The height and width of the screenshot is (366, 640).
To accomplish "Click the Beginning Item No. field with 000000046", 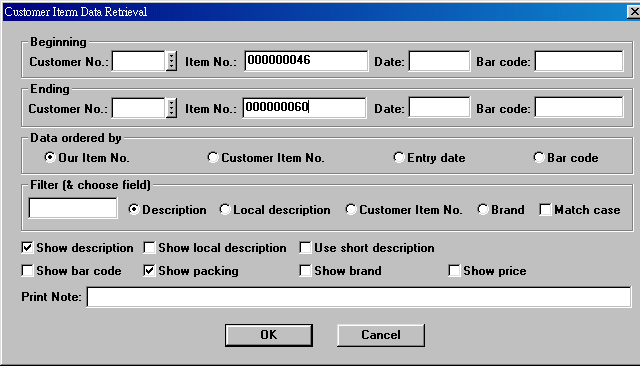I will coord(306,61).
